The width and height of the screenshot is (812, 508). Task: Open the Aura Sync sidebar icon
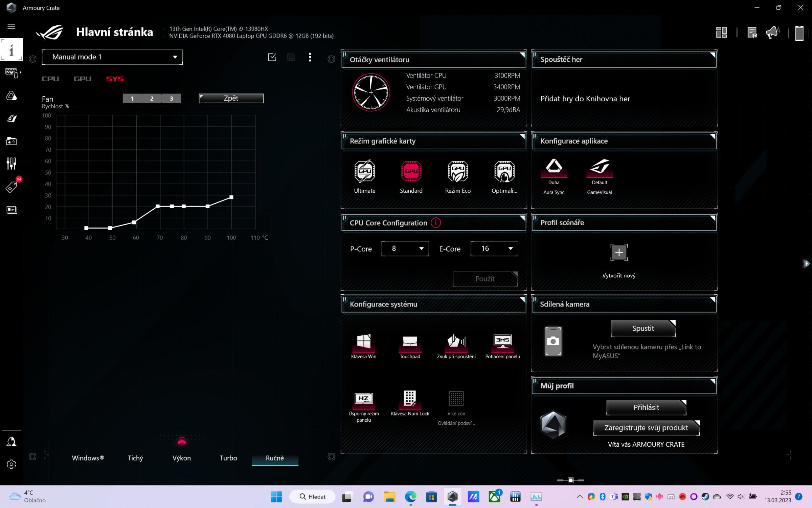(12, 96)
